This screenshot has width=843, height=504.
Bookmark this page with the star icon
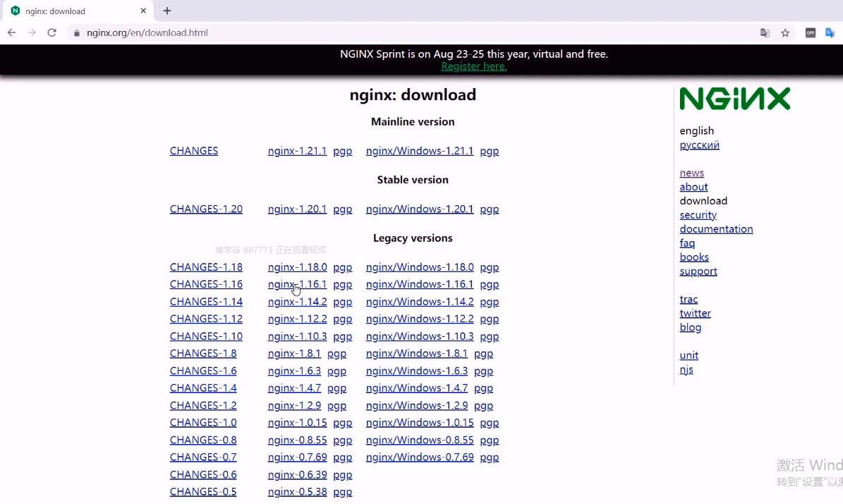pos(785,32)
